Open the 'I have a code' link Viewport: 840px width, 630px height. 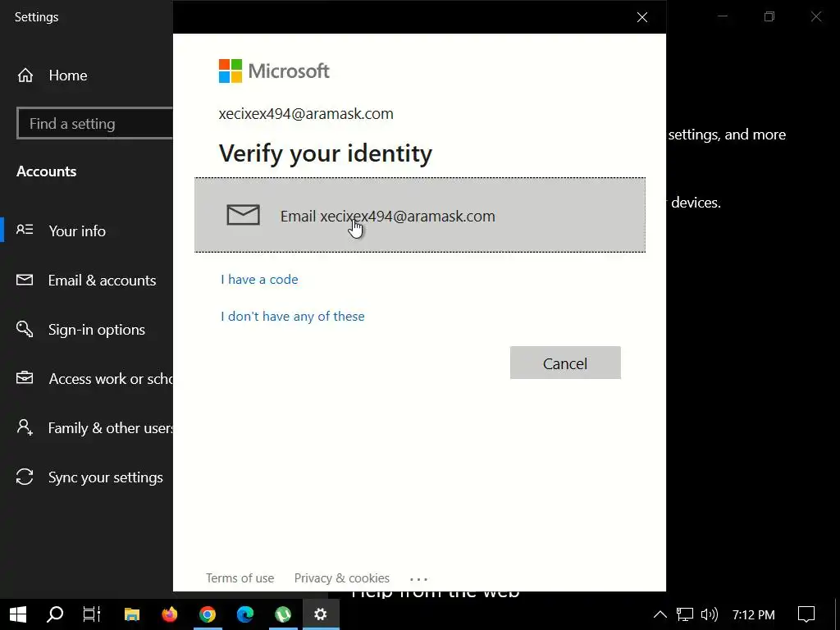click(x=259, y=279)
